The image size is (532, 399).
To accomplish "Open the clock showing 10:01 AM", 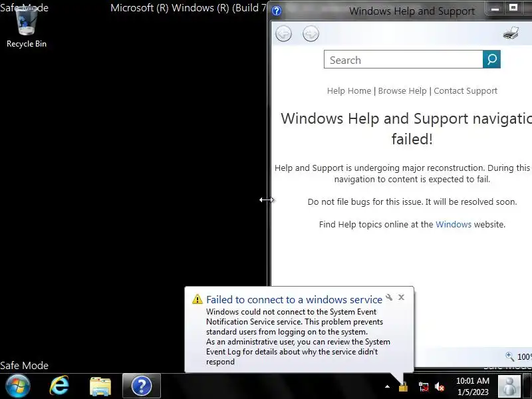I will click(473, 386).
